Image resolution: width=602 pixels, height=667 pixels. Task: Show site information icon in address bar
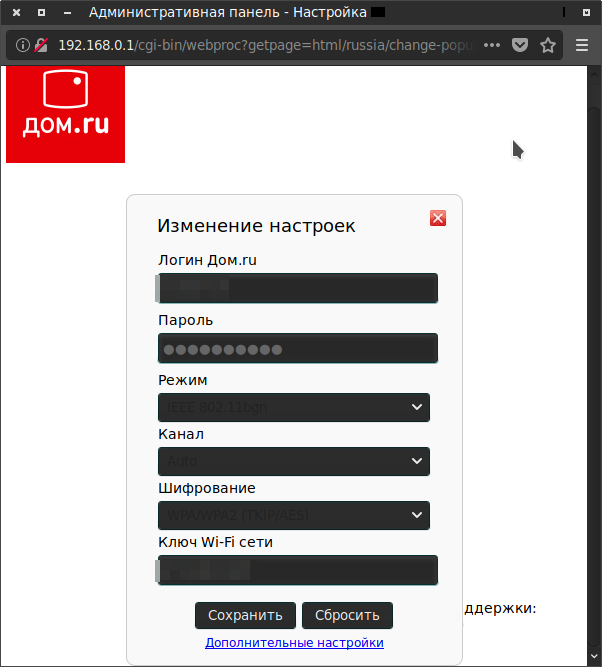[23, 45]
